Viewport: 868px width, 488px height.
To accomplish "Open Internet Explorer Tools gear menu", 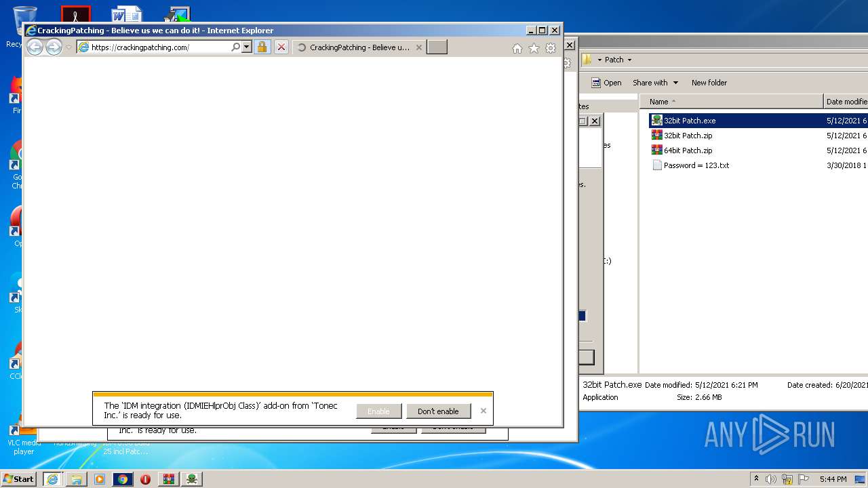I will tap(551, 48).
